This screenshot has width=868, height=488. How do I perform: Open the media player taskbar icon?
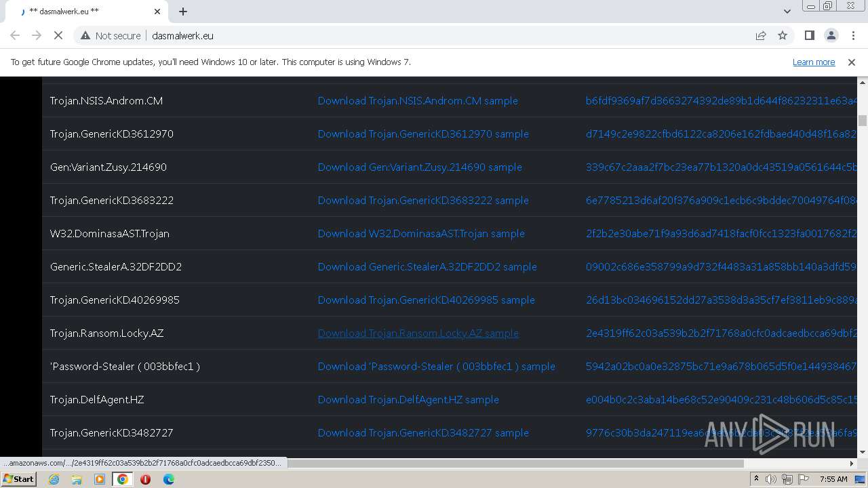tap(100, 479)
